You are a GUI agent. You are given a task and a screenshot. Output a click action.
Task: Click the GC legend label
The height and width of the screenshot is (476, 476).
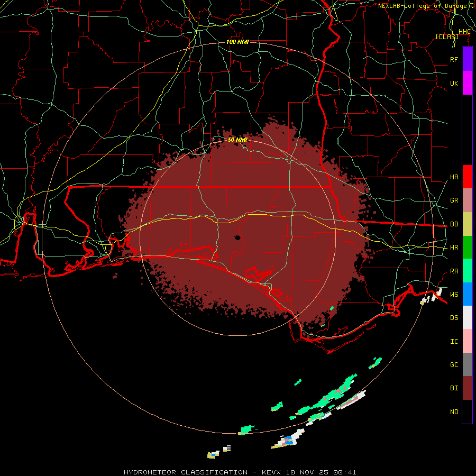[454, 365]
